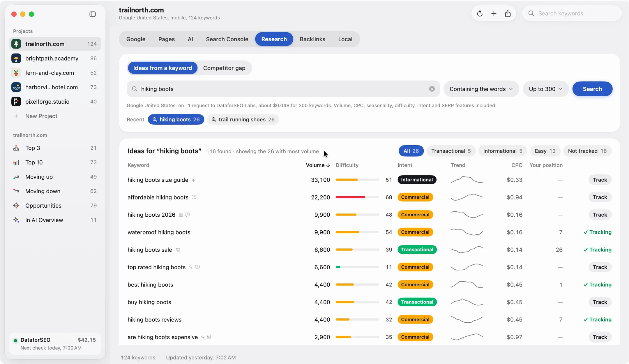Open the Search Console tab
The image size is (629, 364).
[227, 39]
